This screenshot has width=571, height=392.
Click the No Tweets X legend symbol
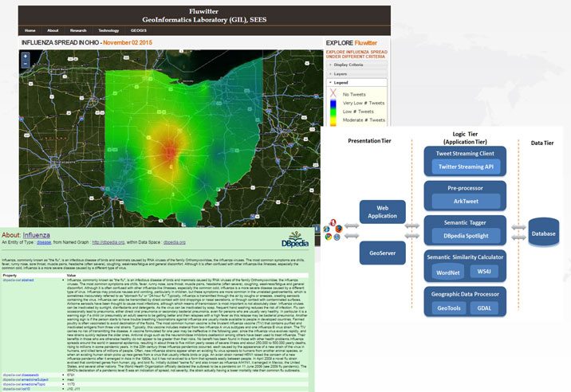tap(333, 92)
